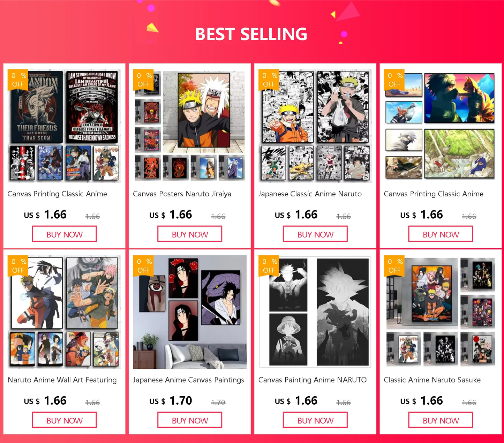
Task: Click the 0% OFF badge on Jiraiya poster
Action: (x=143, y=80)
